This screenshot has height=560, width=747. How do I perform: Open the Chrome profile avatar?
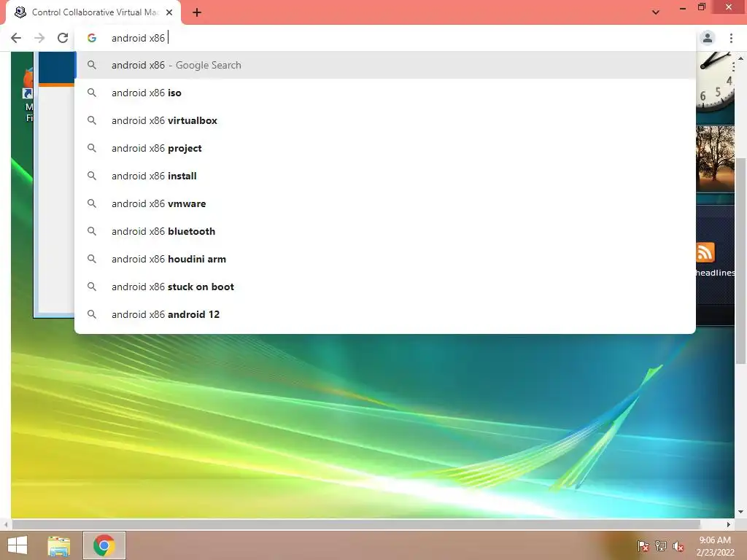coord(708,38)
